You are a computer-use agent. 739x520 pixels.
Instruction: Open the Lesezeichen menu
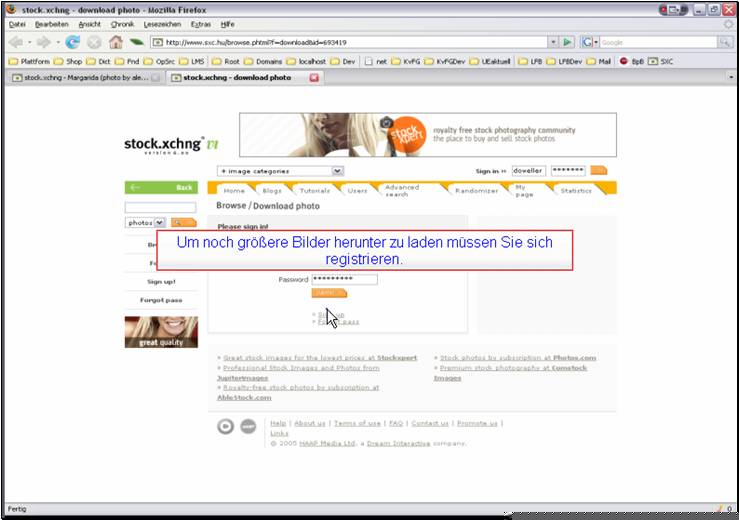tap(162, 24)
